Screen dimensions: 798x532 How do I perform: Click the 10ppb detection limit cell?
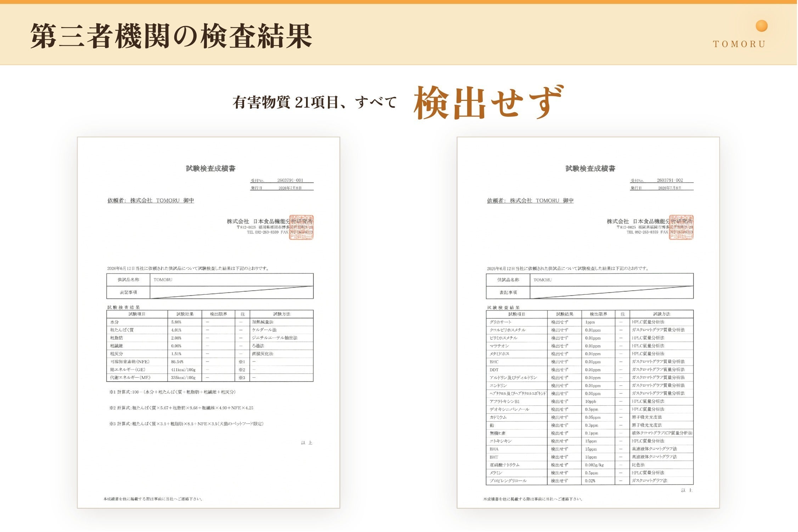(591, 401)
